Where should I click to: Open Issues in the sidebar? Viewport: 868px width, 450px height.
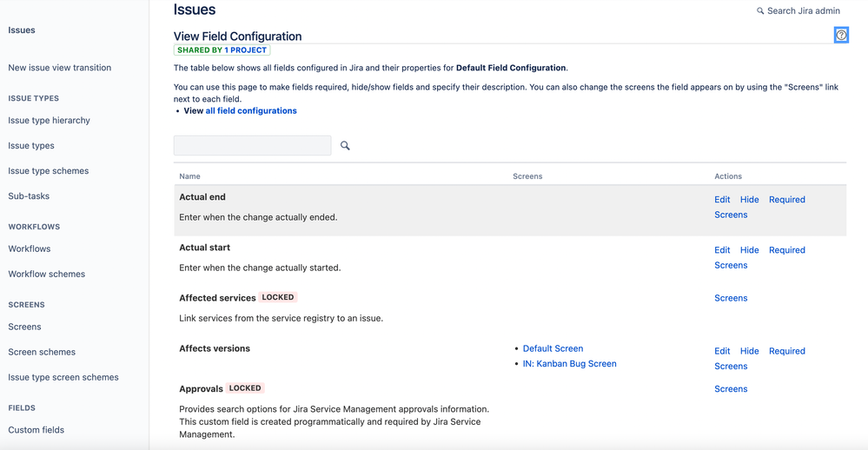tap(22, 30)
